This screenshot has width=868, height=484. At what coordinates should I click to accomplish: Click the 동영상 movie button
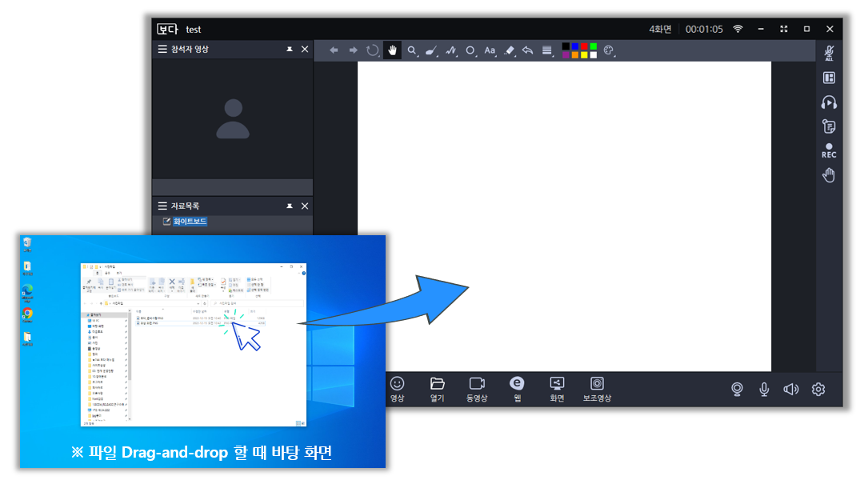pos(477,390)
